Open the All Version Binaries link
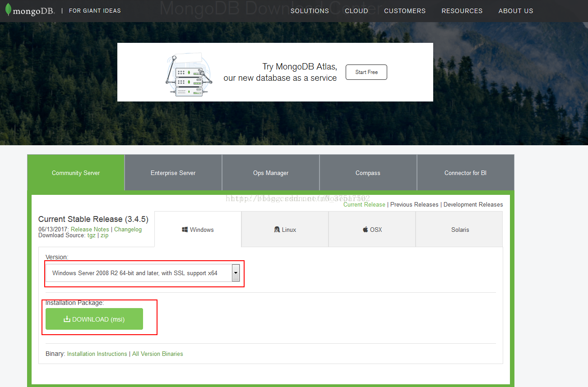Image resolution: width=588 pixels, height=387 pixels. tap(157, 354)
